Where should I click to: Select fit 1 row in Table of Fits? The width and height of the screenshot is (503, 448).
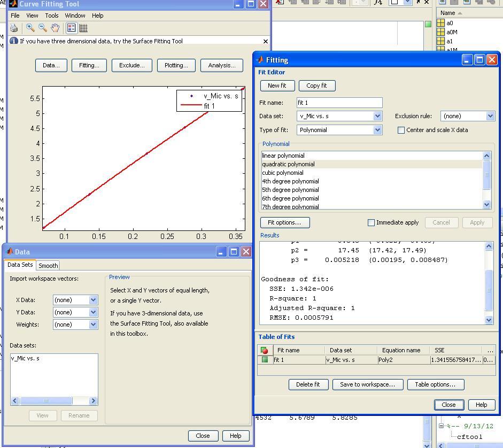pos(376,360)
